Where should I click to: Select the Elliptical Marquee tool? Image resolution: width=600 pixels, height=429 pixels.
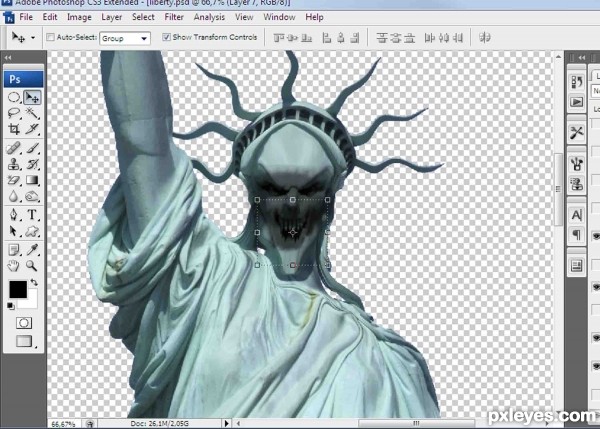point(14,97)
